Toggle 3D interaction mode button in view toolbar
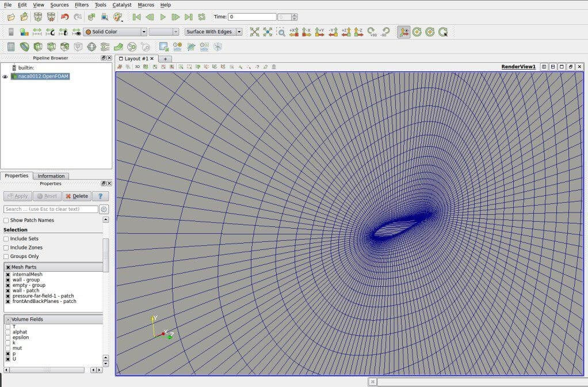The image size is (588, 387). tap(138, 67)
